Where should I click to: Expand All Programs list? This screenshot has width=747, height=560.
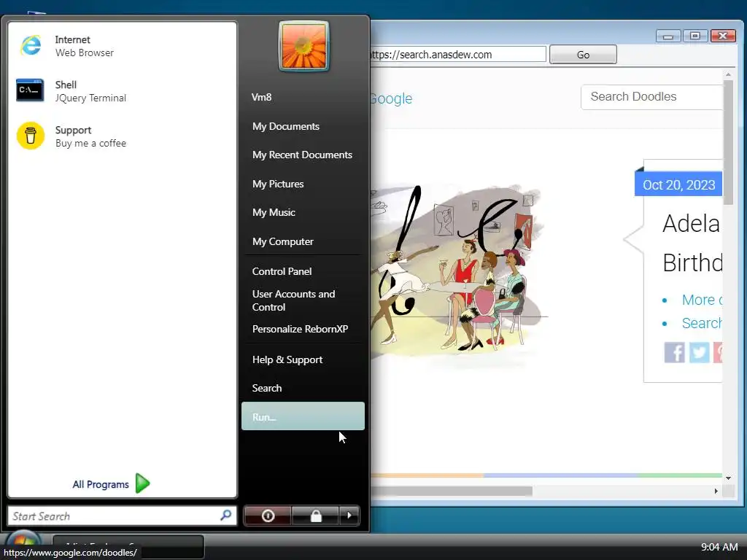101,484
